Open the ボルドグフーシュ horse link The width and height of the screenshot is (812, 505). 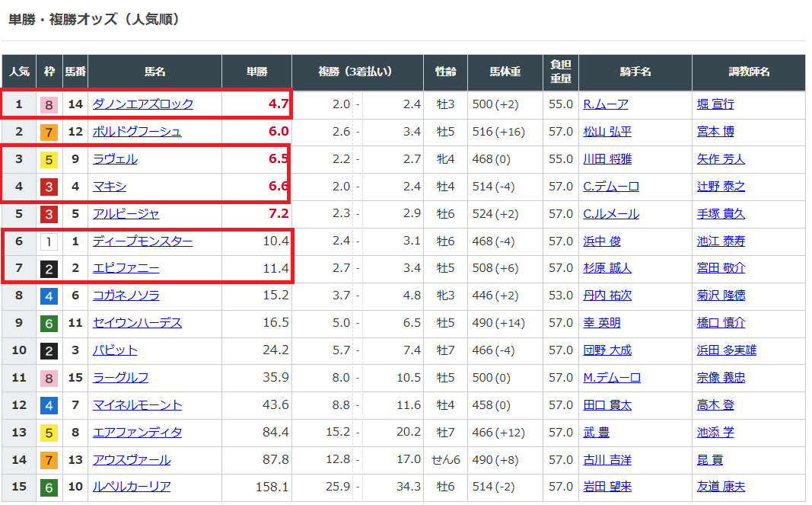(137, 132)
